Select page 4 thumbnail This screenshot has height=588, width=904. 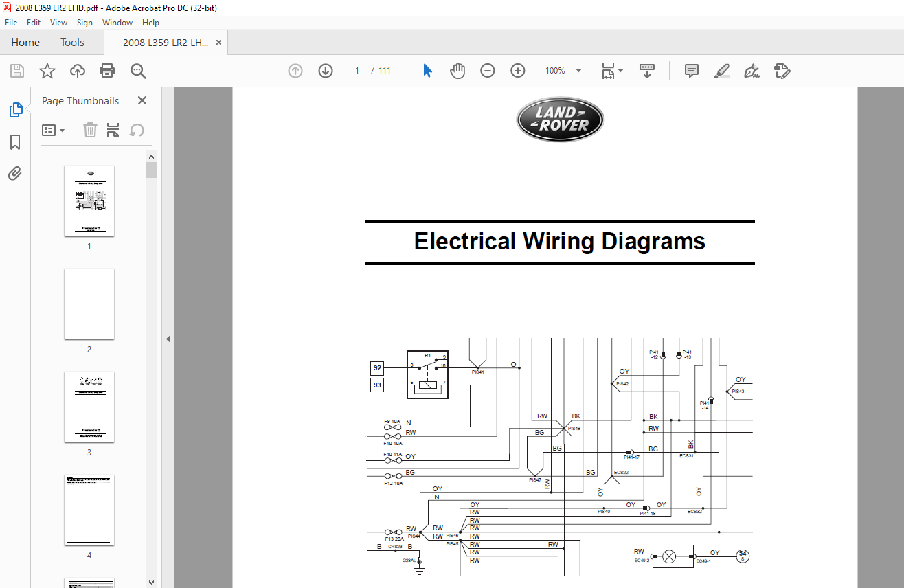(89, 510)
